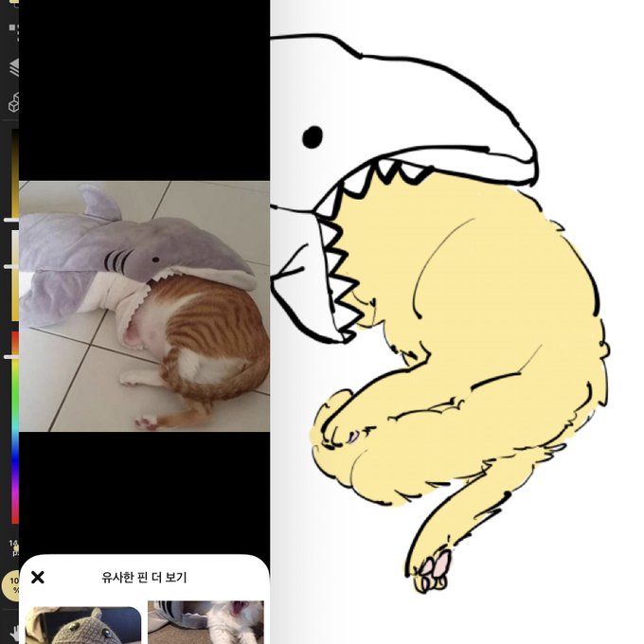This screenshot has height=644, width=644.
Task: Adjust the middle saturation slider handle
Action: pos(10,267)
